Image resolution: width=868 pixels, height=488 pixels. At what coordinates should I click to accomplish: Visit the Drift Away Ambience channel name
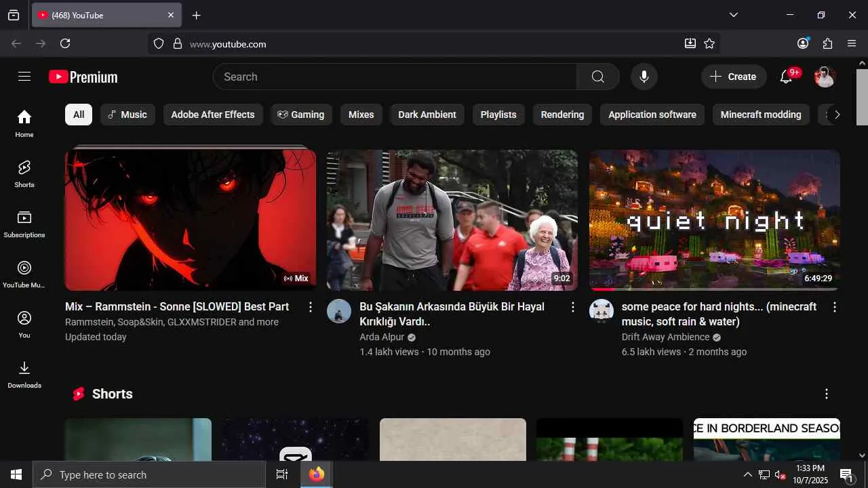pos(666,337)
